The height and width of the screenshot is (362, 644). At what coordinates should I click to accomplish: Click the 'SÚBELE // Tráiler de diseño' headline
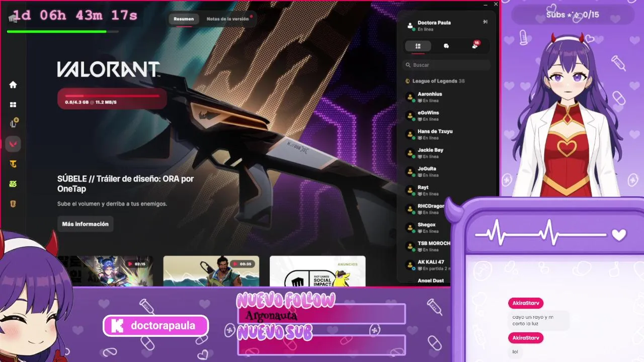pyautogui.click(x=125, y=184)
